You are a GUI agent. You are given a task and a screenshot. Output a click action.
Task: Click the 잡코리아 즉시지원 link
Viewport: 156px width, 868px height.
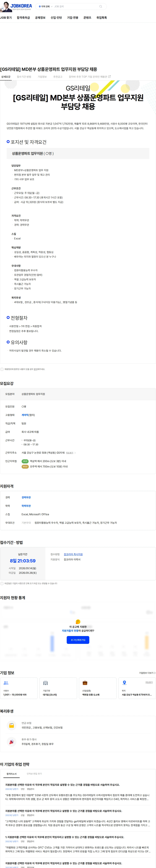tap(73, 554)
